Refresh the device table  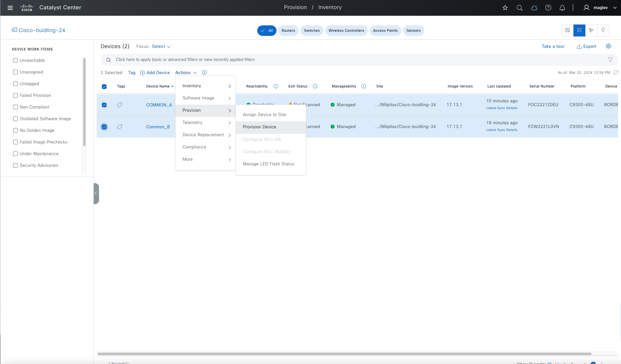click(616, 72)
